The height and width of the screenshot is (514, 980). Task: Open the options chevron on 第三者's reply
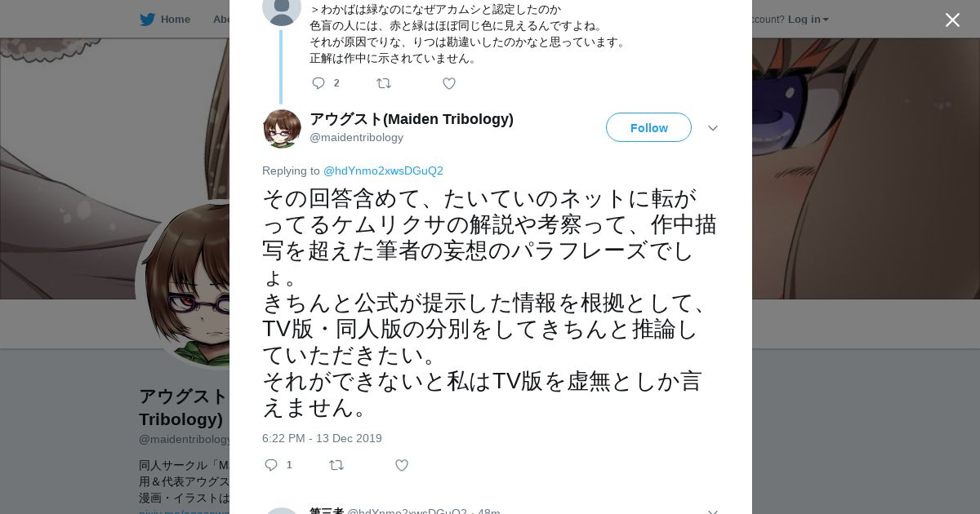tap(713, 511)
